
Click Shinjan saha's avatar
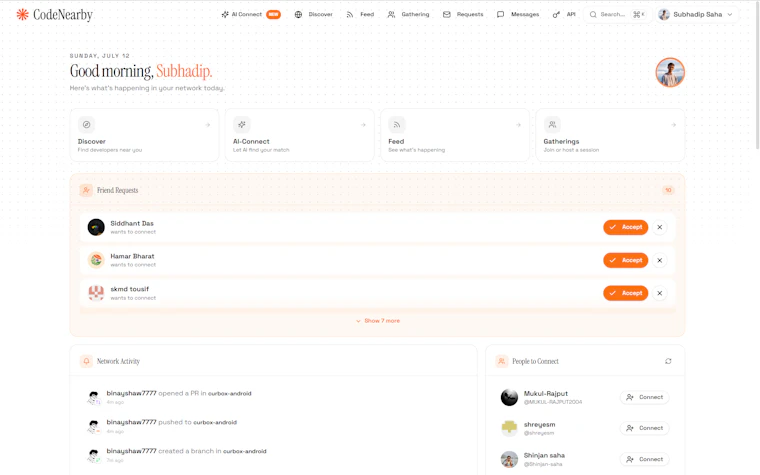click(509, 459)
